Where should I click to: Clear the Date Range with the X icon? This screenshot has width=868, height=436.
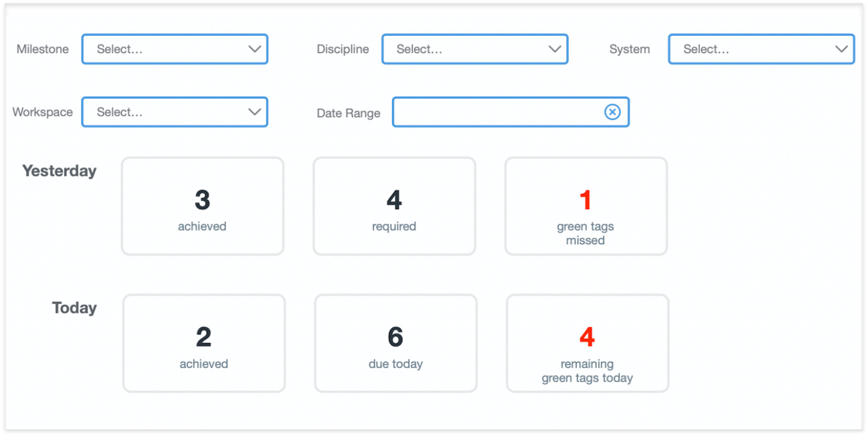click(x=612, y=112)
